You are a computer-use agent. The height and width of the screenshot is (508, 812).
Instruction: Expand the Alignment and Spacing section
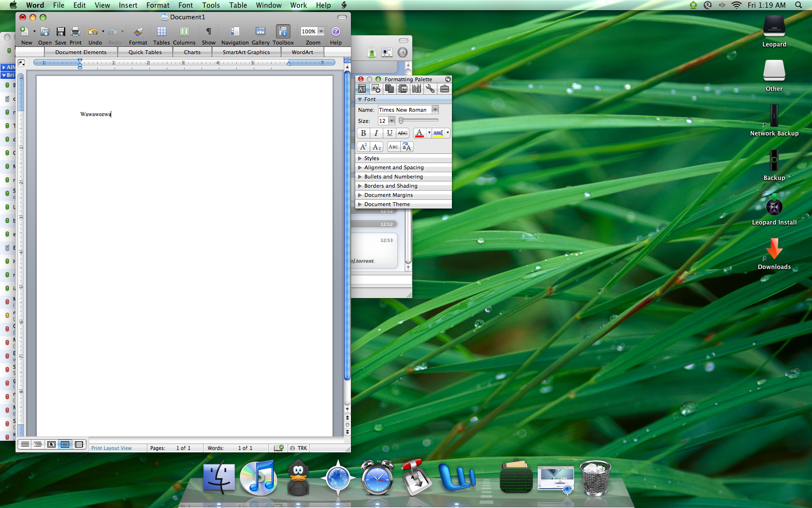coord(393,167)
